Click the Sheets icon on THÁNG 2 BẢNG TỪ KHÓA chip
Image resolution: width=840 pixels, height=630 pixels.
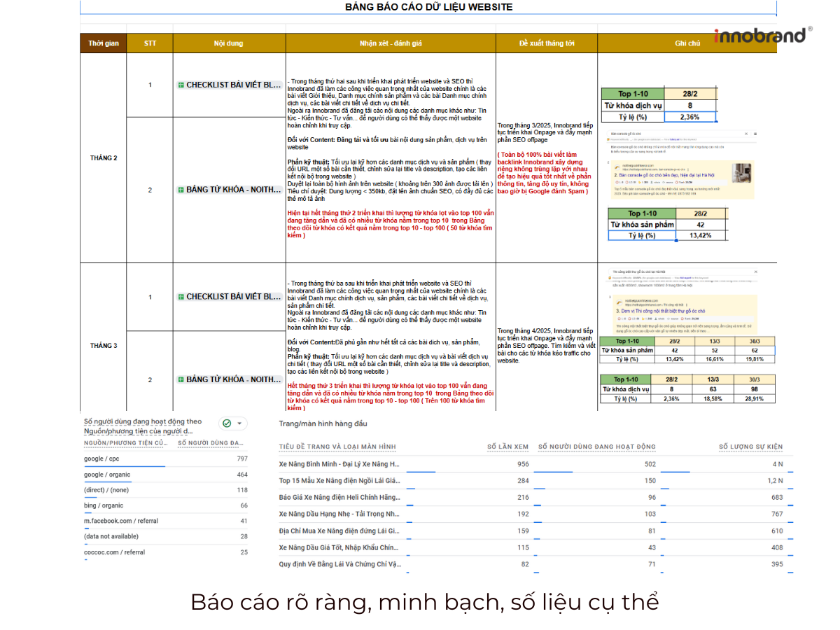181,190
